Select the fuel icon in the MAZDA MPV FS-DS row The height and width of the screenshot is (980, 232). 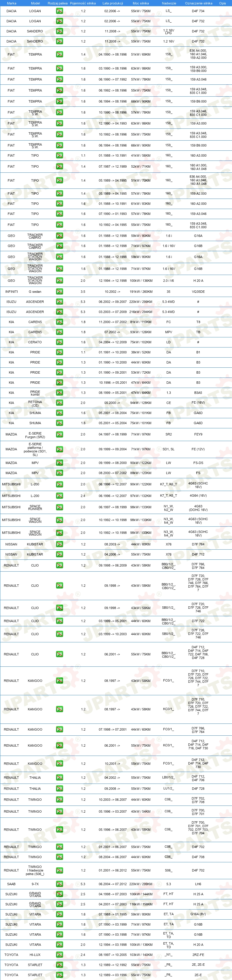[60, 463]
